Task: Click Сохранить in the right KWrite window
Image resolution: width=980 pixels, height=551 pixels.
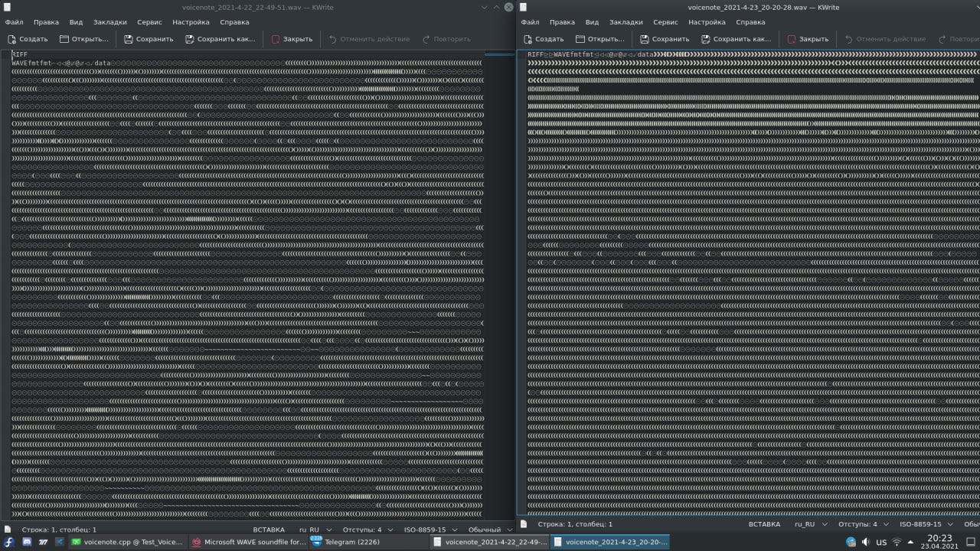Action: pos(665,39)
